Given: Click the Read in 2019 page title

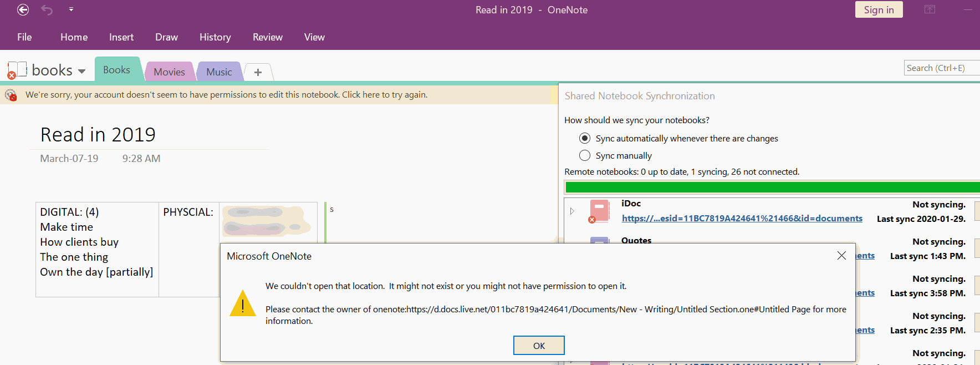Looking at the screenshot, I should point(98,135).
